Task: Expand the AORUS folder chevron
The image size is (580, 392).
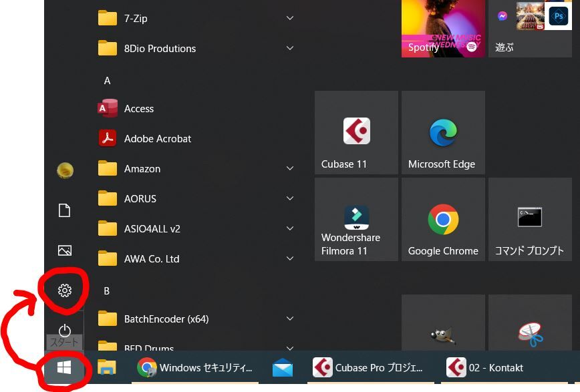Action: coord(290,198)
